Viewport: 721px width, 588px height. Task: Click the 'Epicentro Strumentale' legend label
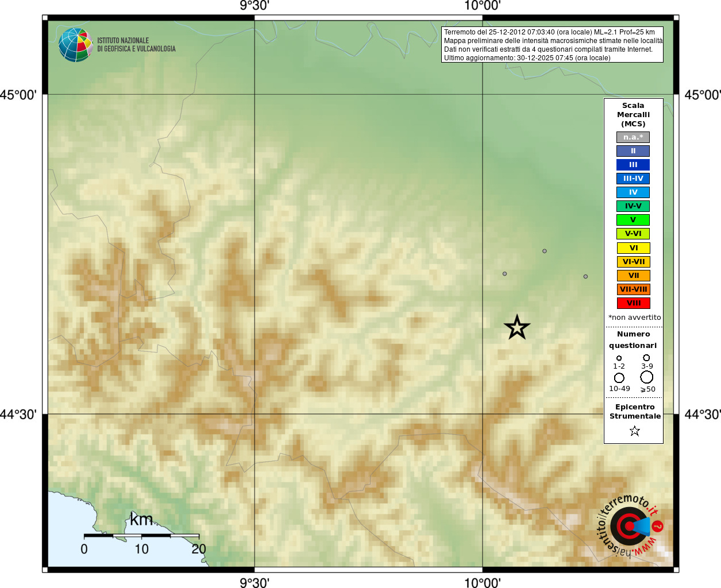[x=635, y=411]
